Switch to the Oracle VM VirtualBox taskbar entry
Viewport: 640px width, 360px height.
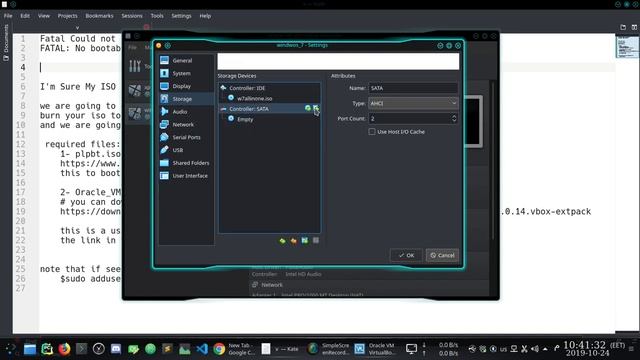pos(376,349)
